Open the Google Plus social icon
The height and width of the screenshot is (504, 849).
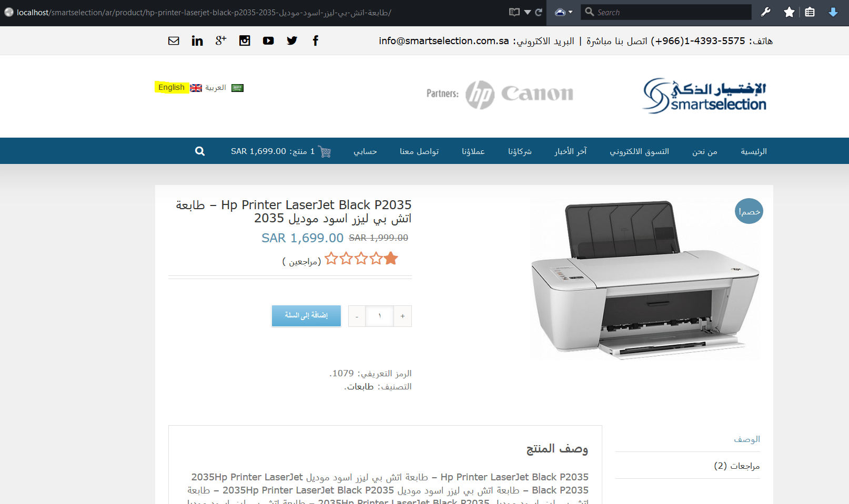(221, 40)
